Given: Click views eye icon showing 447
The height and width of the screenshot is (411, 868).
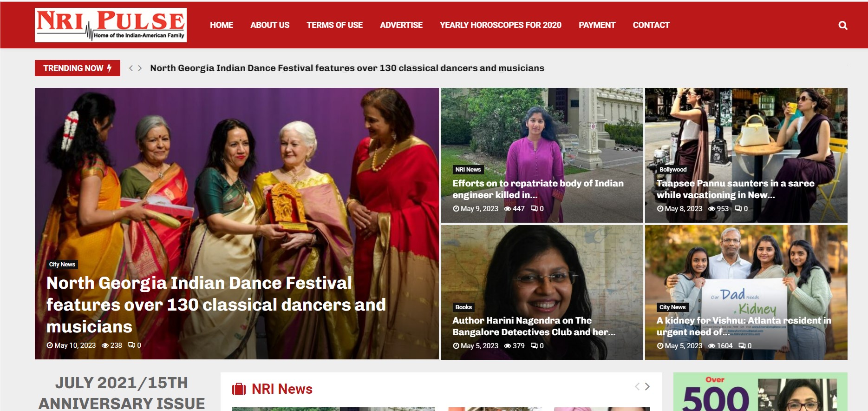Looking at the screenshot, I should click(508, 209).
